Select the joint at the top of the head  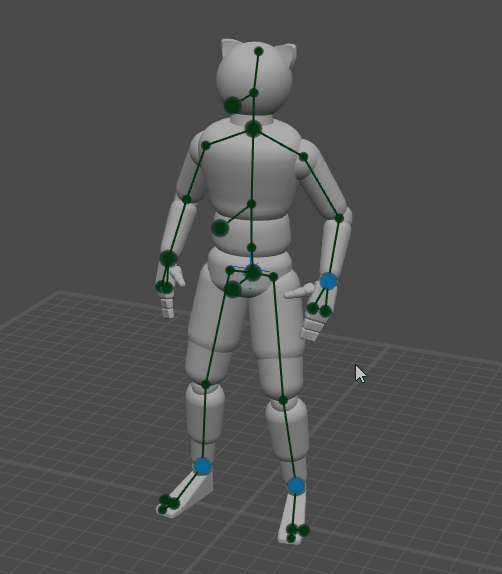[259, 51]
